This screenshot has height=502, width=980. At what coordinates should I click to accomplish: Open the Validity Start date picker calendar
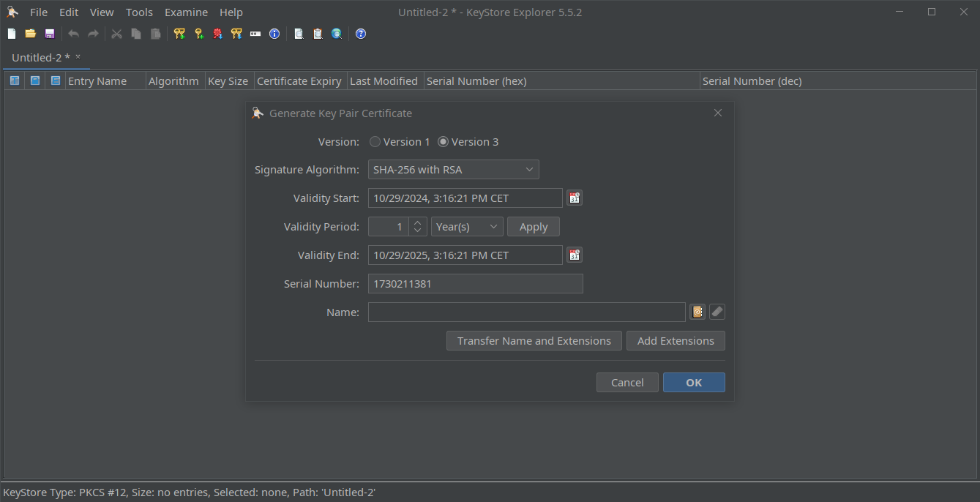[x=575, y=198]
